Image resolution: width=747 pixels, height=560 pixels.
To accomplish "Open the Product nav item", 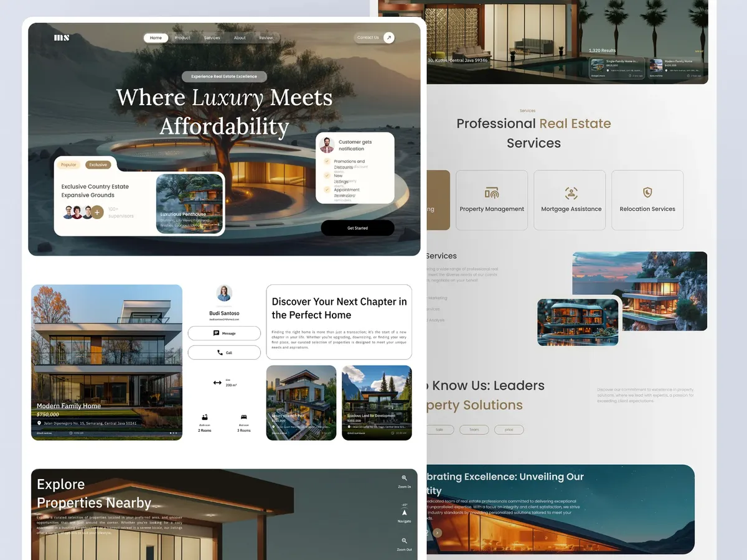I will coord(183,38).
